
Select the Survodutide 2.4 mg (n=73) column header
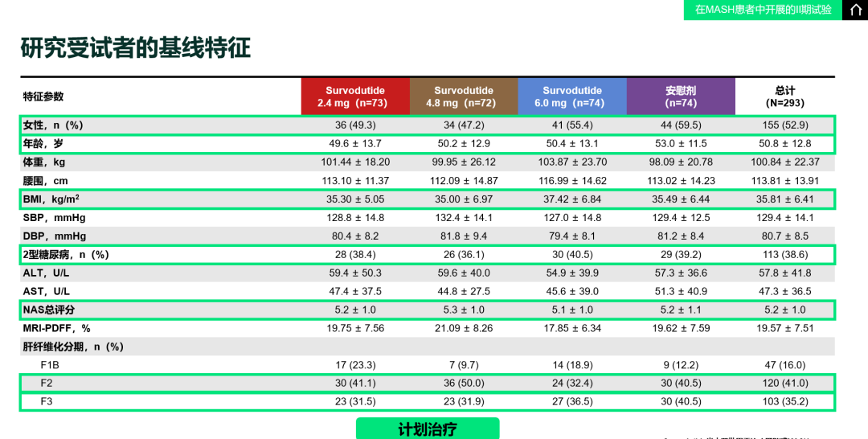coord(355,96)
